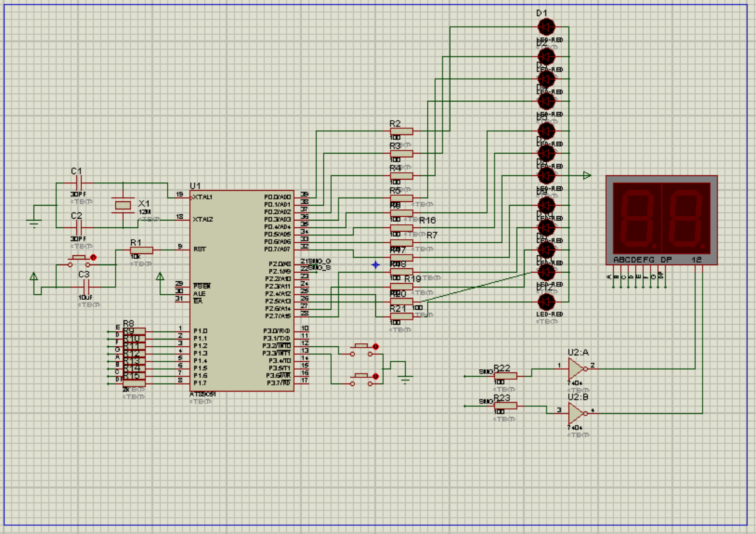Select the bottom LED D12

pos(546,302)
